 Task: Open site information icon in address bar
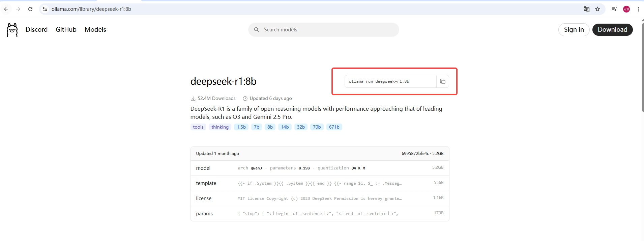pyautogui.click(x=45, y=9)
